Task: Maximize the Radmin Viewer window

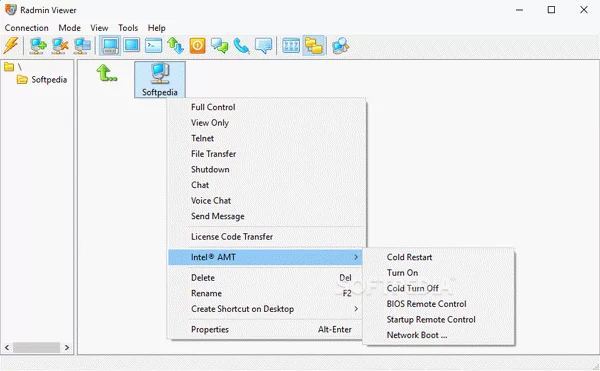Action: pyautogui.click(x=551, y=10)
